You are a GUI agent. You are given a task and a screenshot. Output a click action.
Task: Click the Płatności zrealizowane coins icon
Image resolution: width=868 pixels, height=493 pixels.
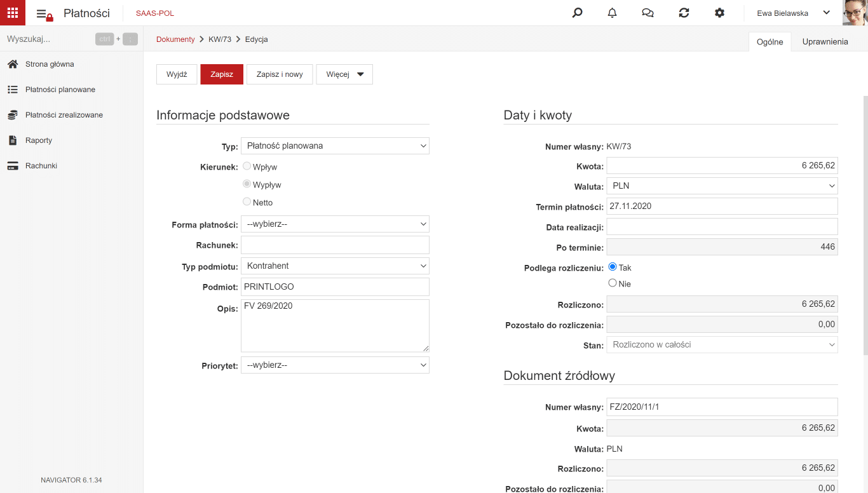click(12, 115)
